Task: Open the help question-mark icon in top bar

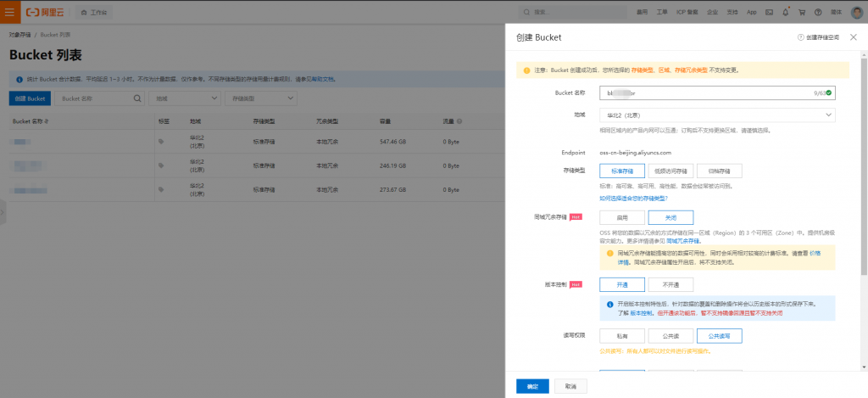Action: coord(818,12)
